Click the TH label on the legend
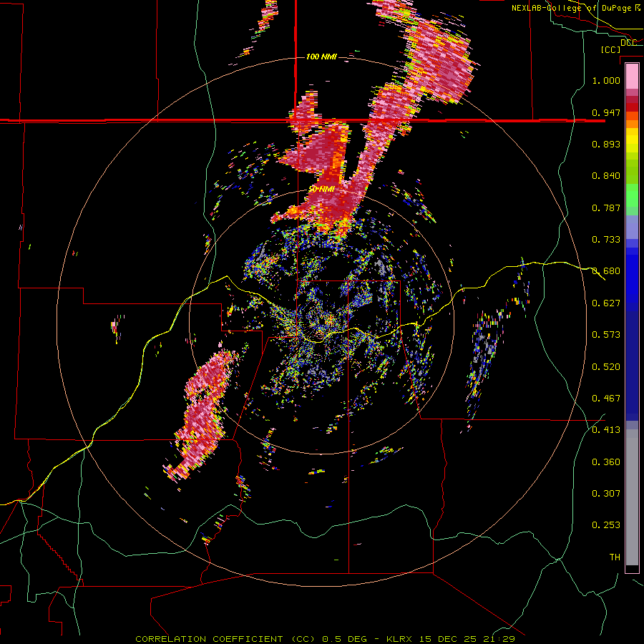 tap(615, 557)
